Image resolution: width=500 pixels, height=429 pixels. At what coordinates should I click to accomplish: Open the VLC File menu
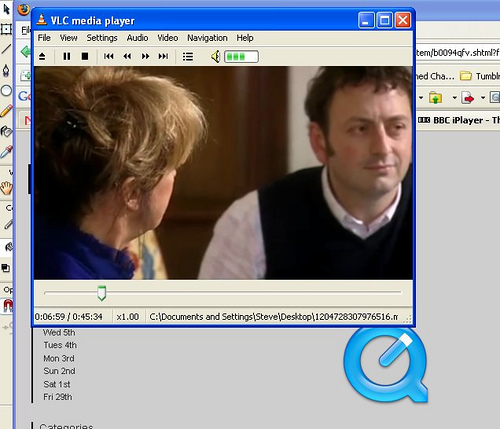coord(44,38)
